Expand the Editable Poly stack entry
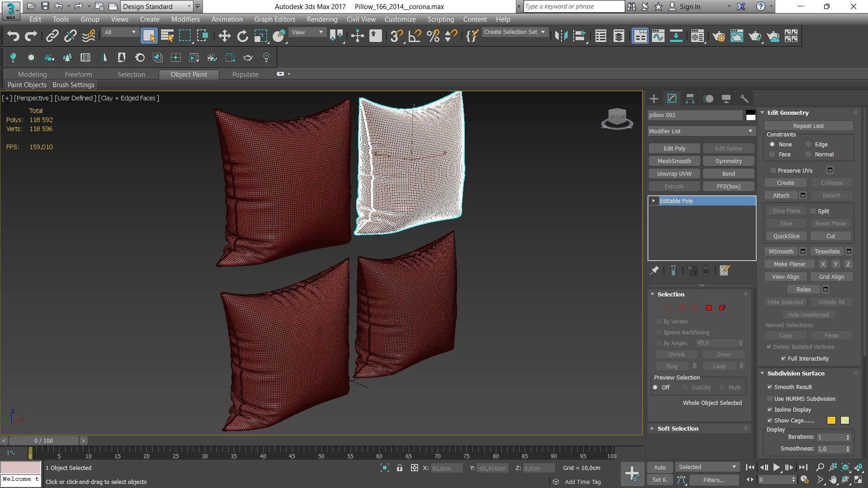This screenshot has height=488, width=868. (653, 201)
